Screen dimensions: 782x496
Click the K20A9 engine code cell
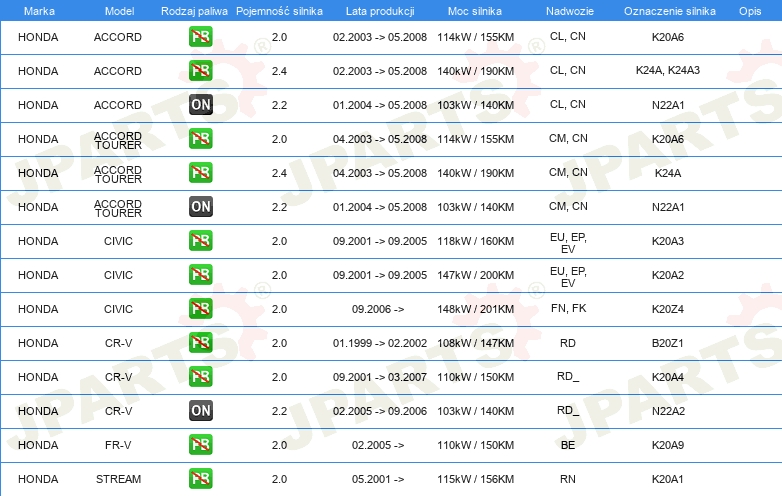(x=667, y=445)
